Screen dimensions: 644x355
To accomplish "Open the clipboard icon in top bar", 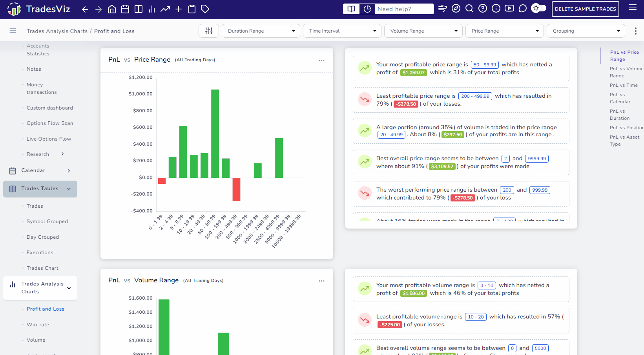I will (192, 9).
